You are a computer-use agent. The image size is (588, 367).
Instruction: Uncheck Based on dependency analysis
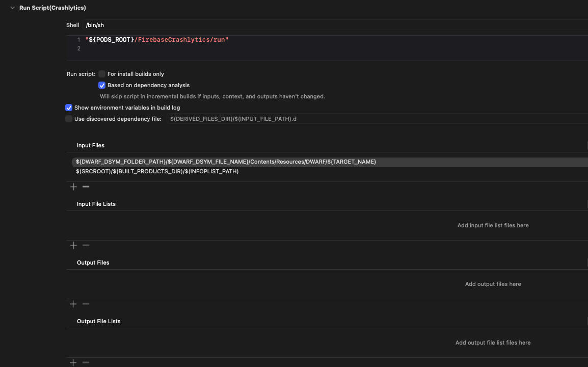click(101, 85)
